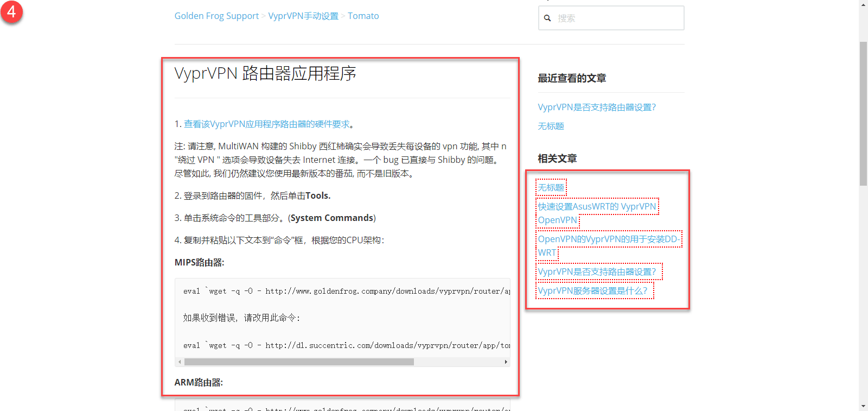868x411 pixels.
Task: Open the Tomato breadcrumb link
Action: (363, 16)
